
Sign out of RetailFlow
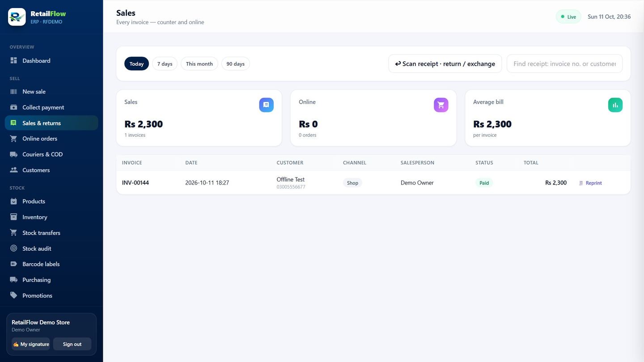point(72,344)
